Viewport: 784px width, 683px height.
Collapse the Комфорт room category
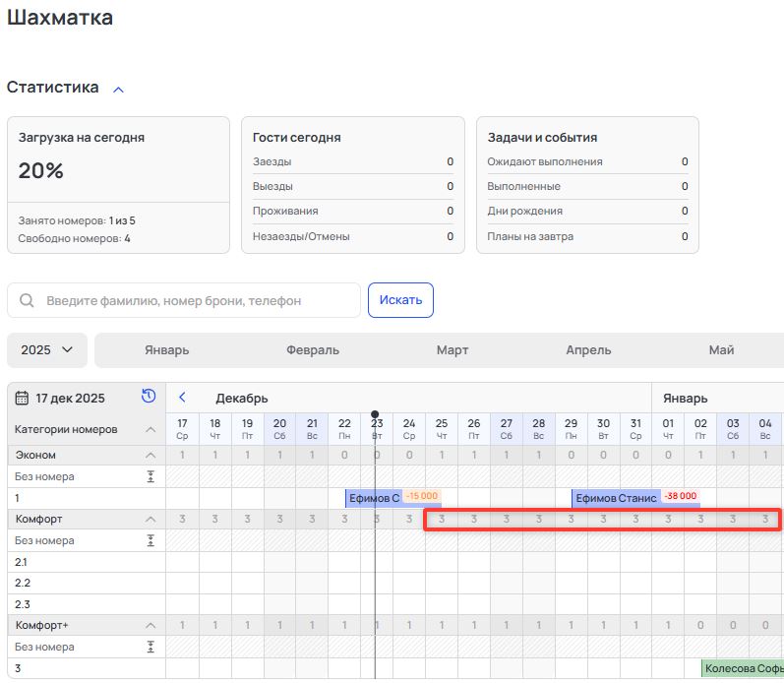click(x=151, y=519)
